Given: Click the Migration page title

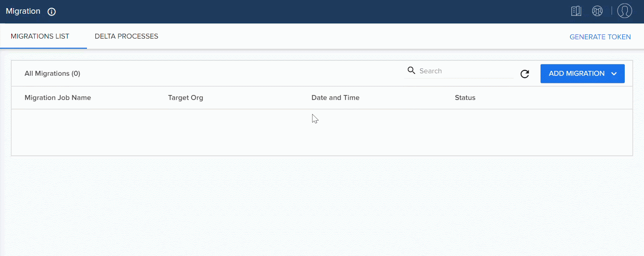Looking at the screenshot, I should [23, 11].
